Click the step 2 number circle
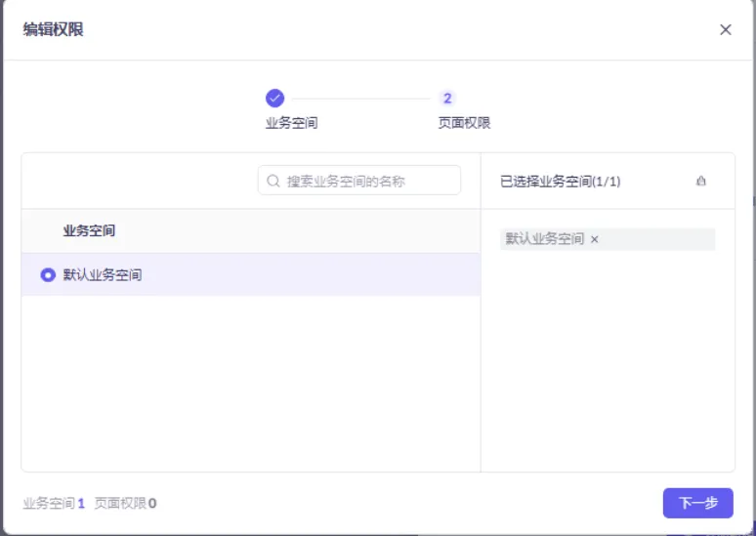The width and height of the screenshot is (756, 536). pos(447,98)
